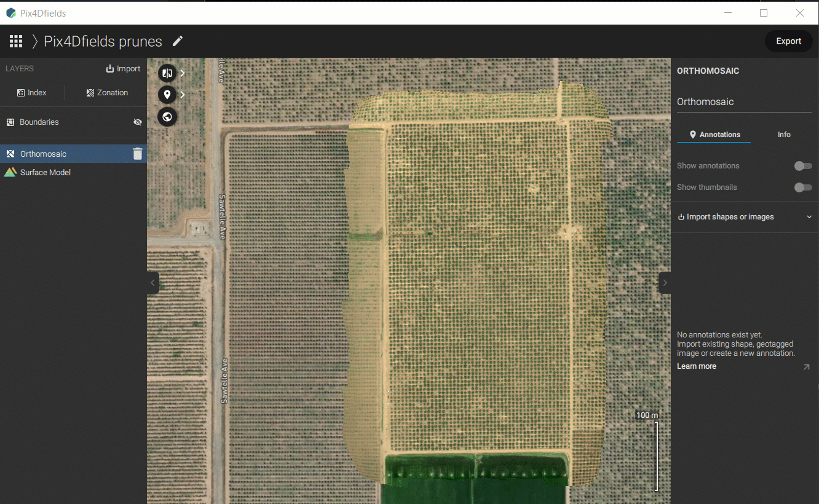
Task: Open the apps grid menu icon
Action: tap(16, 41)
